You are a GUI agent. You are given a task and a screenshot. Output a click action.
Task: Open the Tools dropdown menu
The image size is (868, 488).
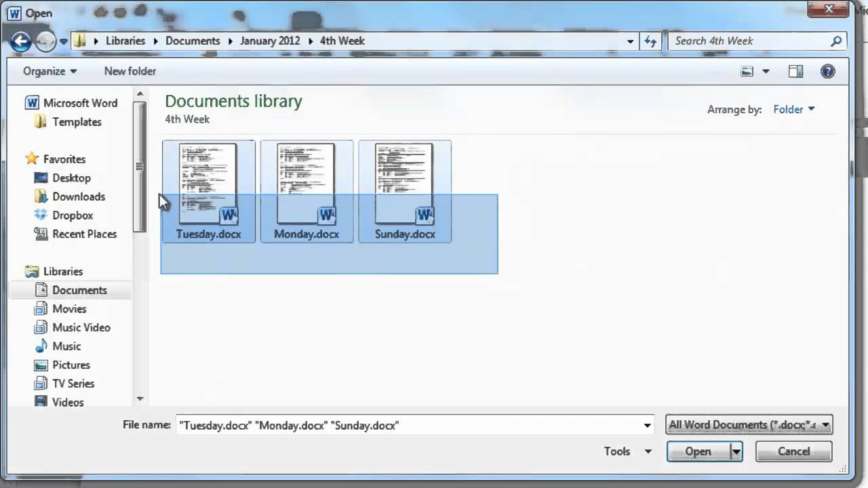click(628, 451)
